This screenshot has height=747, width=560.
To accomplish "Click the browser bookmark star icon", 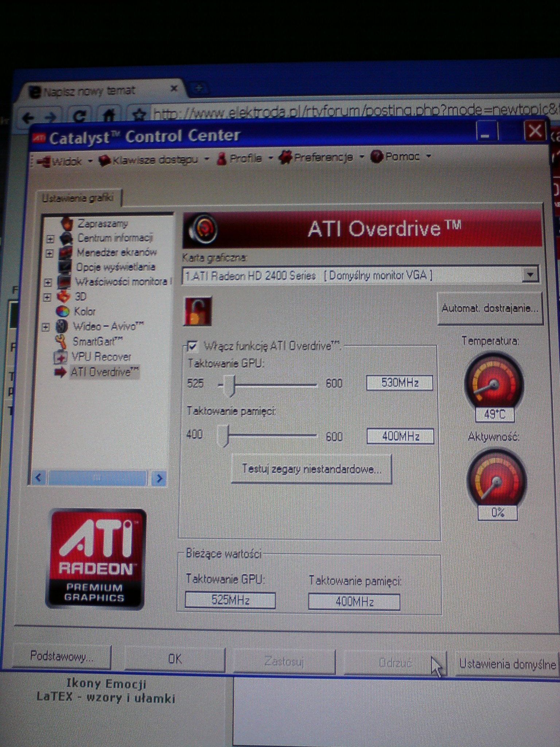I will pyautogui.click(x=139, y=116).
